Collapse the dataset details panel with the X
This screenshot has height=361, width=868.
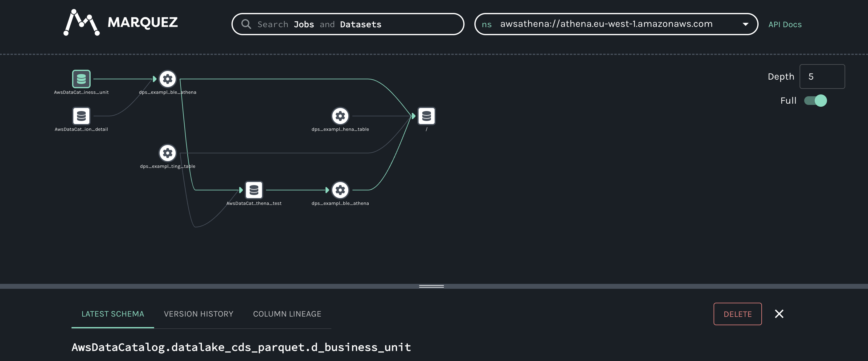pos(779,314)
